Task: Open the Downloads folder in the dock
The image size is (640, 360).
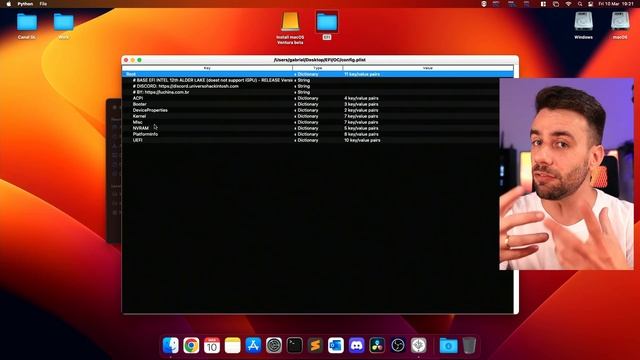Action: coord(448,345)
